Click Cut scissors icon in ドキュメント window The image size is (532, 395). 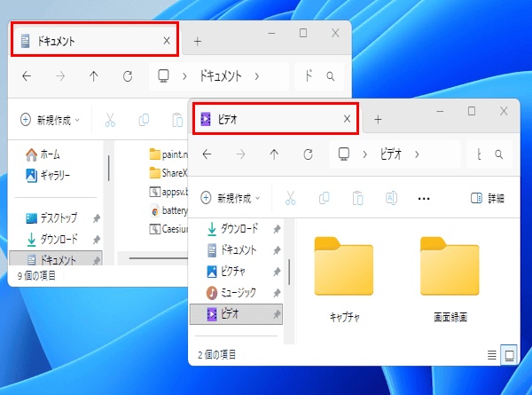click(110, 120)
